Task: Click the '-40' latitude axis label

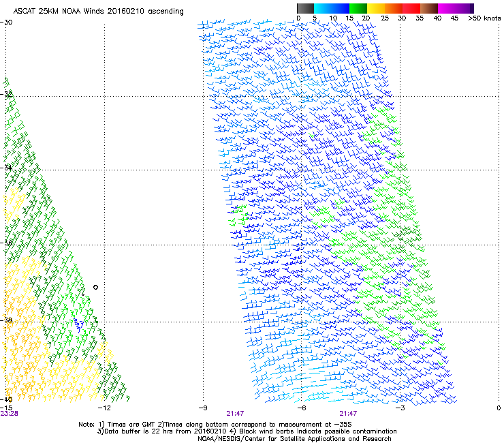Action: [7, 399]
